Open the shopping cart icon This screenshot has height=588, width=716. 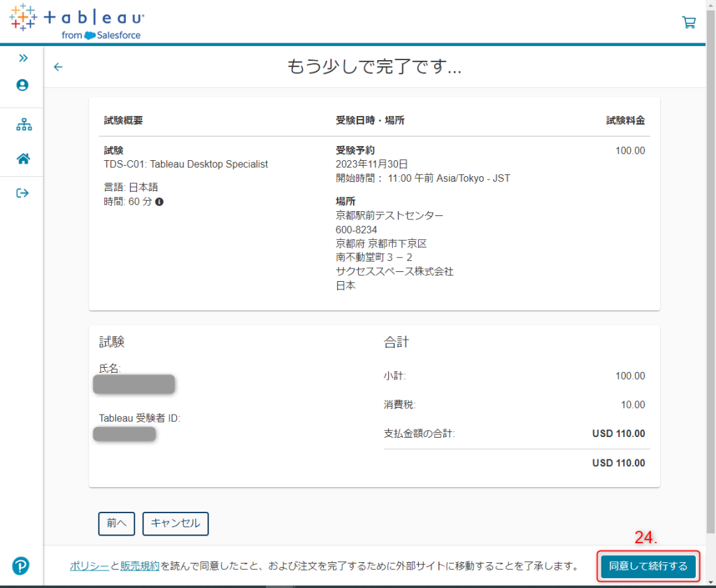click(689, 22)
